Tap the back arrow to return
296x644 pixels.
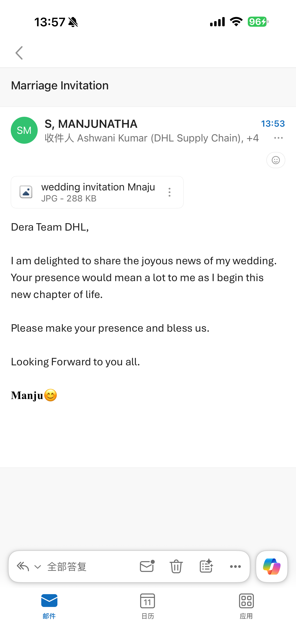(x=19, y=53)
